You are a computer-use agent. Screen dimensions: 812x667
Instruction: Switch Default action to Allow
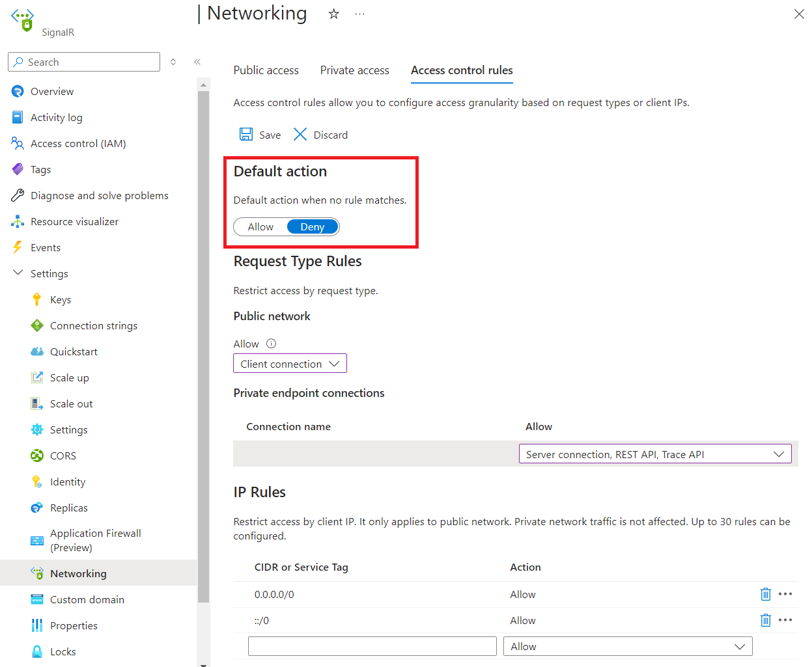(x=260, y=226)
